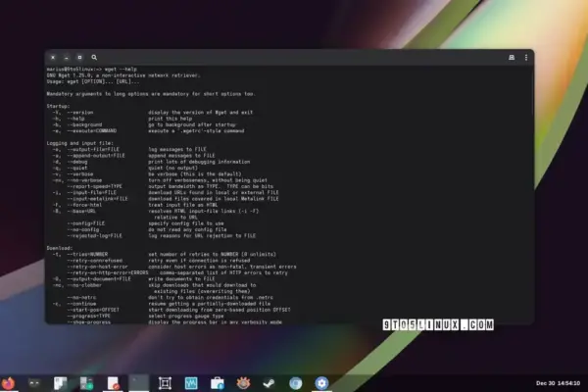The height and width of the screenshot is (392, 588).
Task: Open the system monitor waveform icon
Action: [191, 383]
